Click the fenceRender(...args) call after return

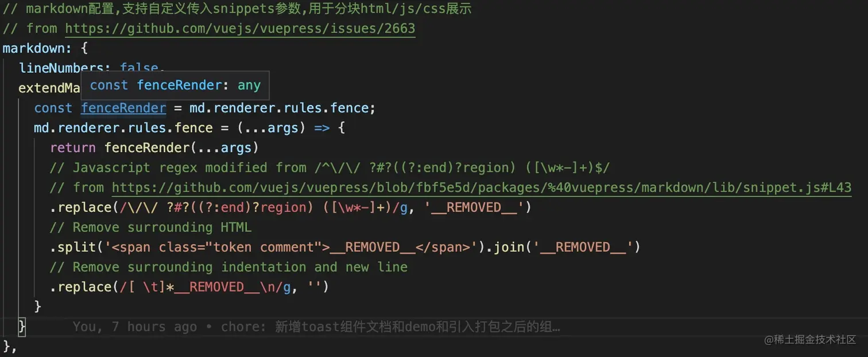182,148
